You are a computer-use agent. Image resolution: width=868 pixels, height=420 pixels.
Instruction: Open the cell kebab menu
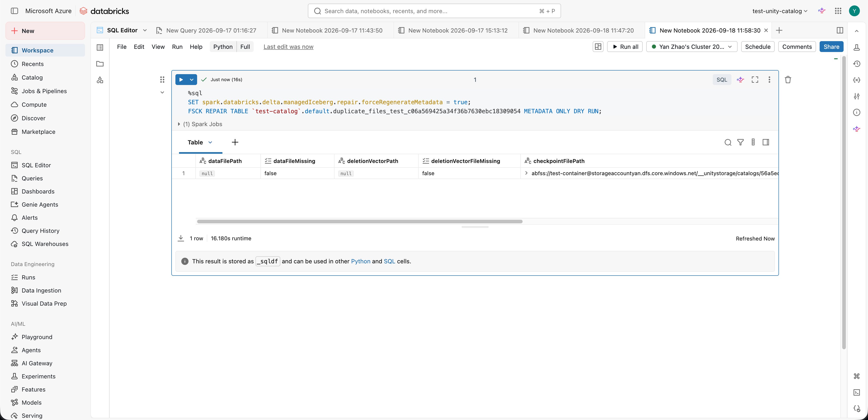[x=769, y=80]
